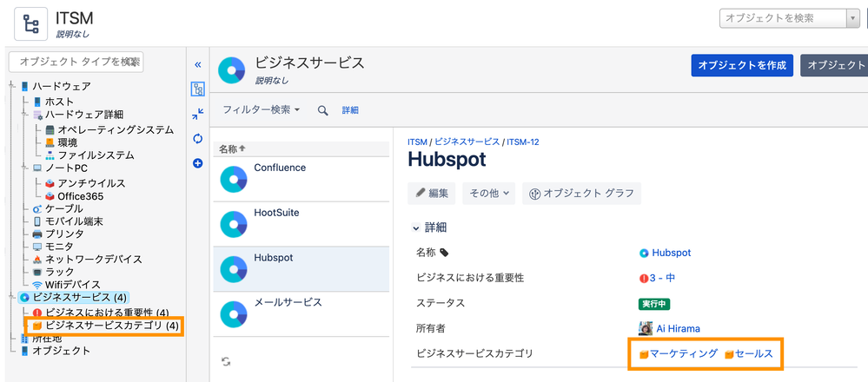Open the オブジェクト グラフ button
This screenshot has width=868, height=382.
click(582, 193)
